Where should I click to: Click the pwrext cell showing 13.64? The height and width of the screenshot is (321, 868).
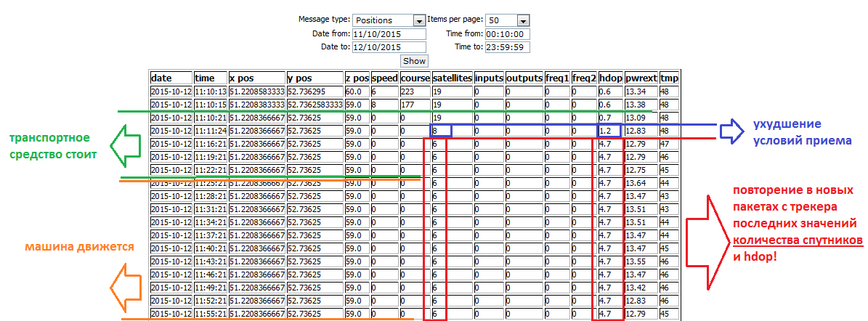click(x=641, y=183)
